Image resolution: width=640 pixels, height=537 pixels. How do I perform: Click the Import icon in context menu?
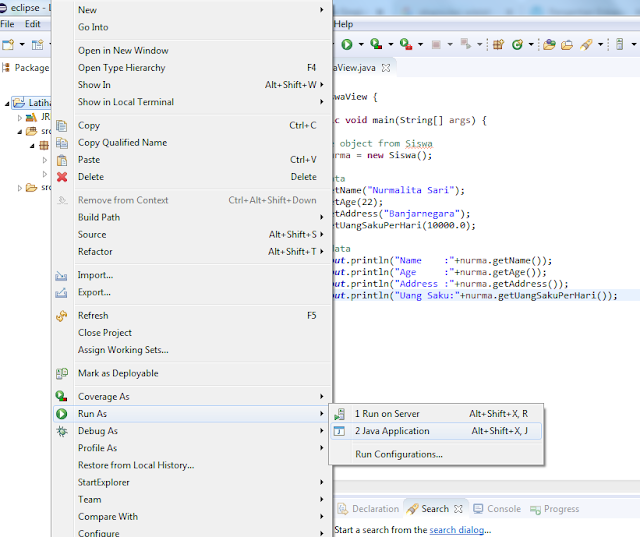[x=61, y=276]
